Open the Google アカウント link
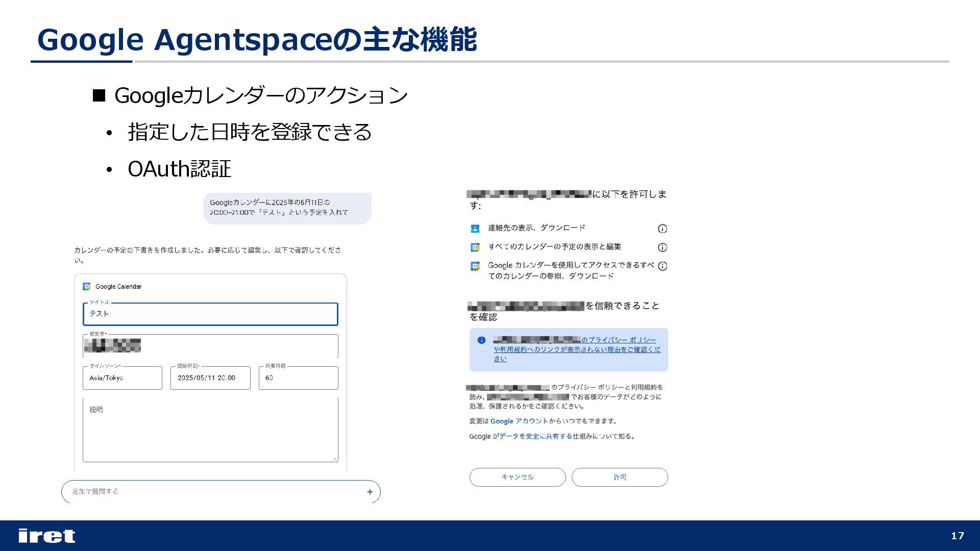 519,421
